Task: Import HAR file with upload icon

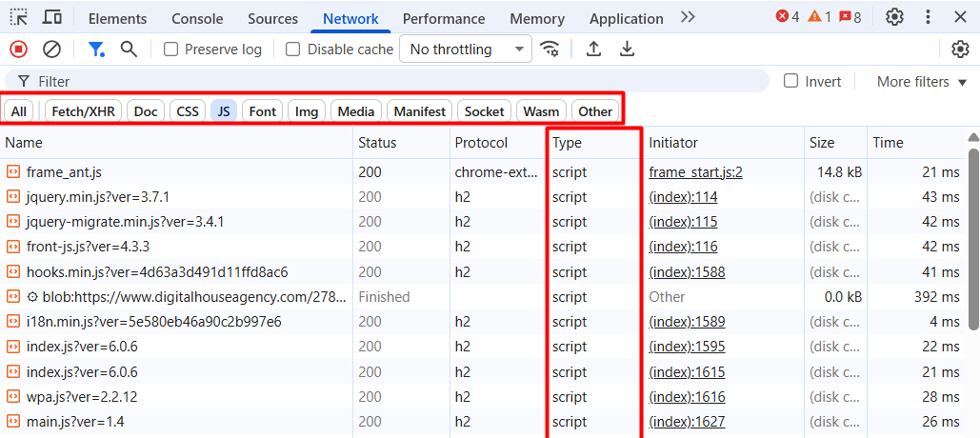Action: [x=593, y=50]
